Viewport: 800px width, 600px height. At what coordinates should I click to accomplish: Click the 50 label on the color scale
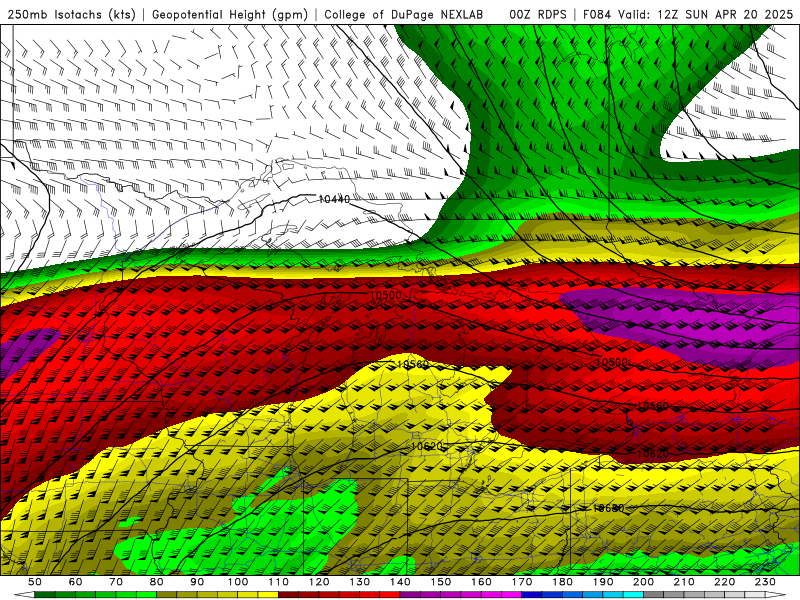tap(35, 582)
